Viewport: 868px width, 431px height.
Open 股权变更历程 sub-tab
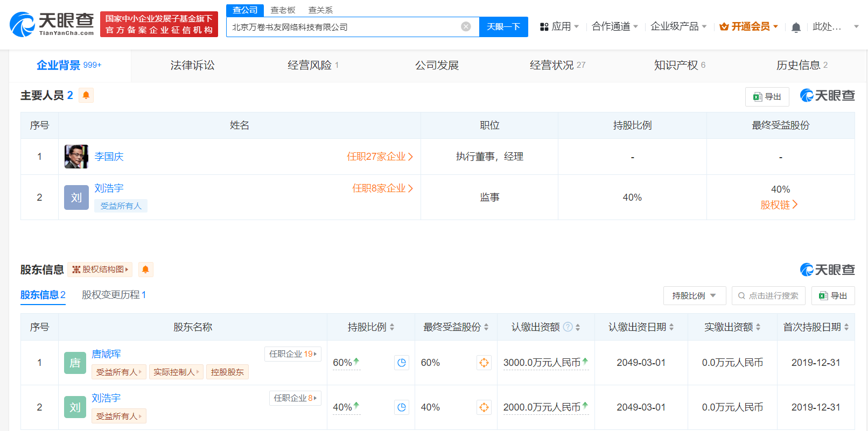point(114,295)
